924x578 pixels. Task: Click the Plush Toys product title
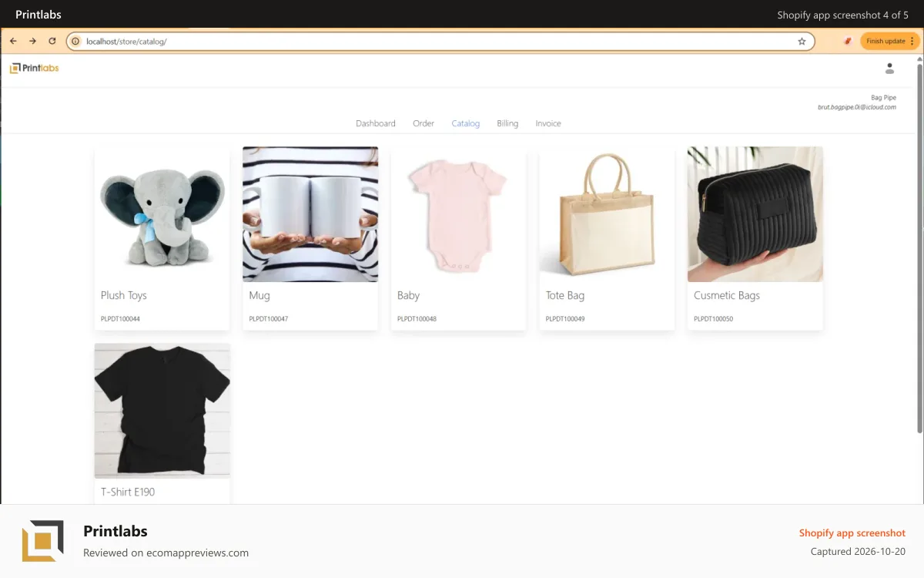(124, 296)
